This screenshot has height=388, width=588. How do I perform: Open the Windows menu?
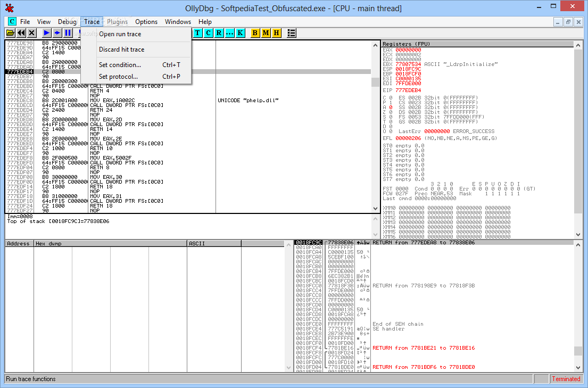[178, 22]
